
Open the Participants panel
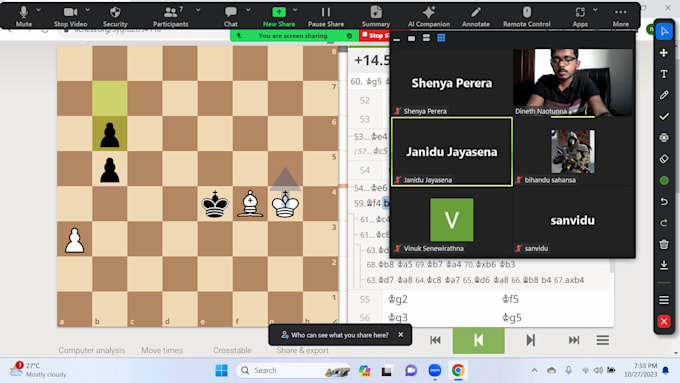click(170, 16)
